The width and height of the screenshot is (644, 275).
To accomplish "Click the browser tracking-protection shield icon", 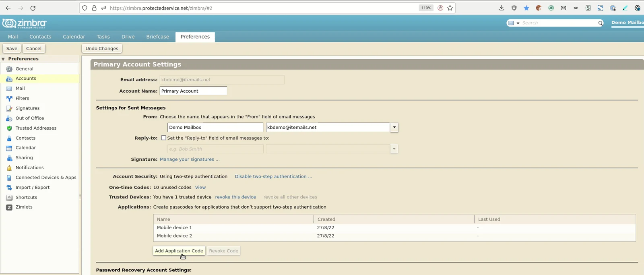I will [84, 8].
